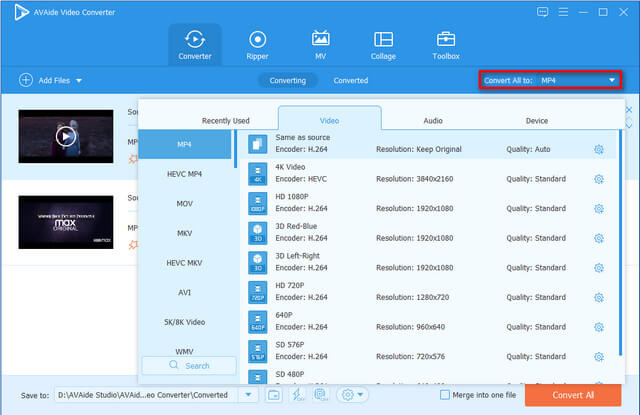
Task: Open the hamburger menu in title bar
Action: (563, 12)
